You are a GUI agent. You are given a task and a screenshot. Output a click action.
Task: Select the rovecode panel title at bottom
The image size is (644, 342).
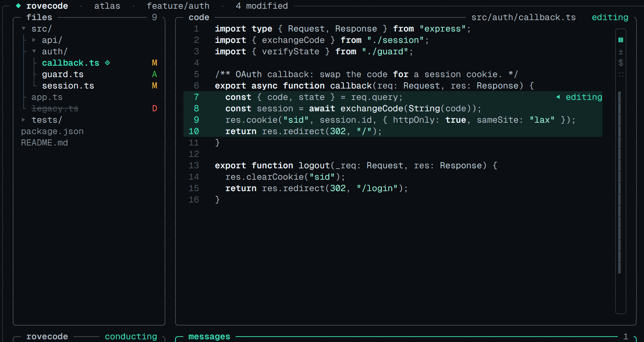click(x=47, y=336)
